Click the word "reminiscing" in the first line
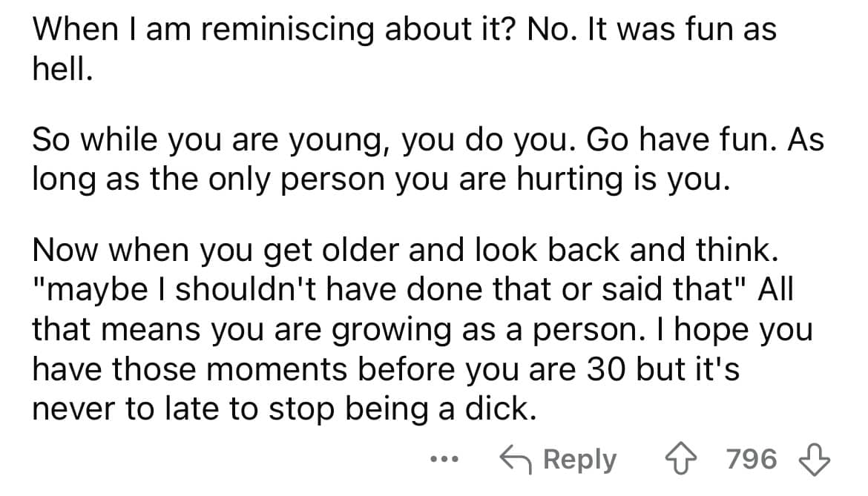868x496 pixels. point(287,30)
